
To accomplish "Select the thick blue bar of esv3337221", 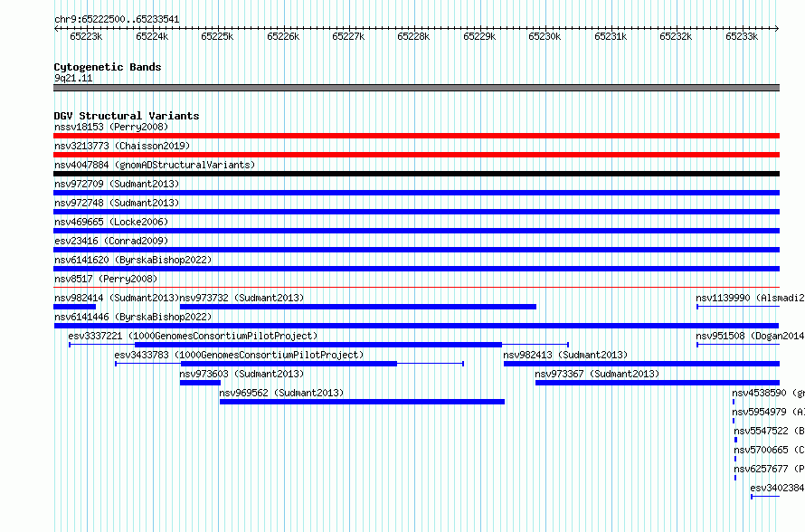I will (317, 345).
